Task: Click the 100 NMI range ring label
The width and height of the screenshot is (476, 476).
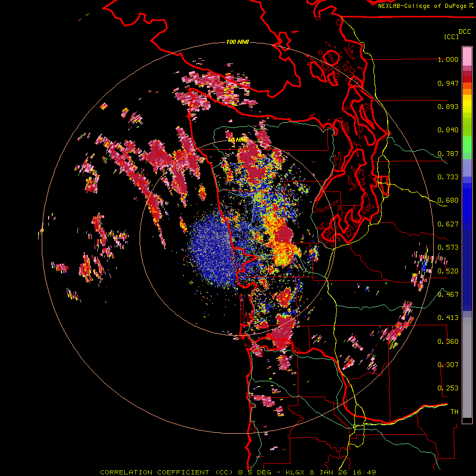Action: coord(237,42)
